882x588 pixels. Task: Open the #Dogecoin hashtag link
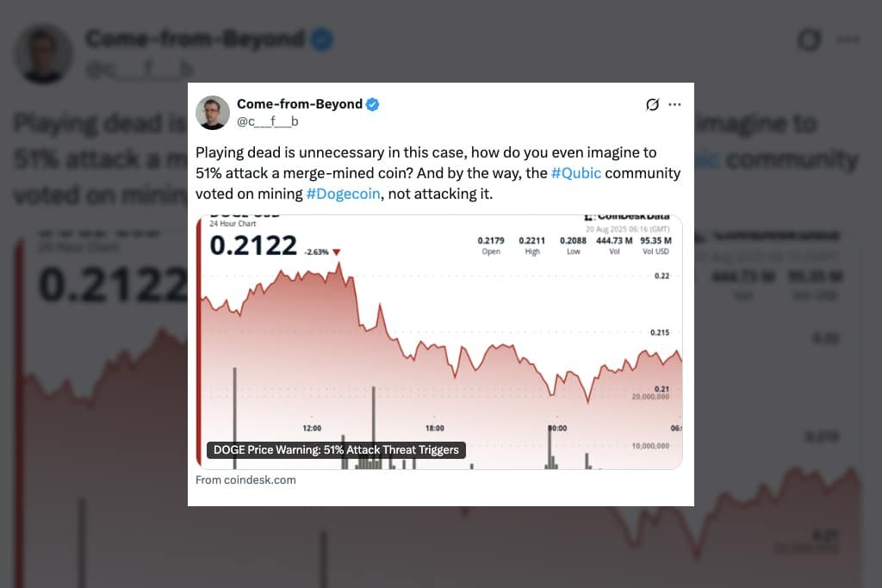[x=343, y=195]
